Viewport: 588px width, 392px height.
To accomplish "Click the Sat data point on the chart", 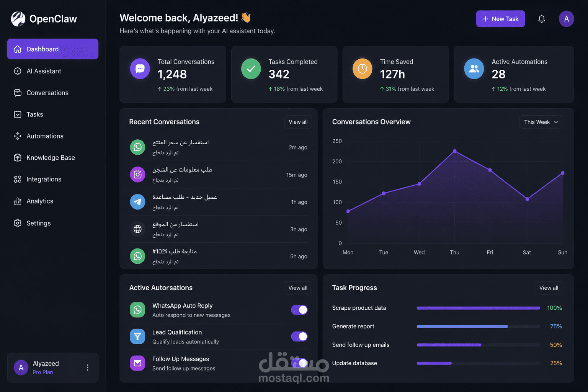I will click(x=527, y=199).
